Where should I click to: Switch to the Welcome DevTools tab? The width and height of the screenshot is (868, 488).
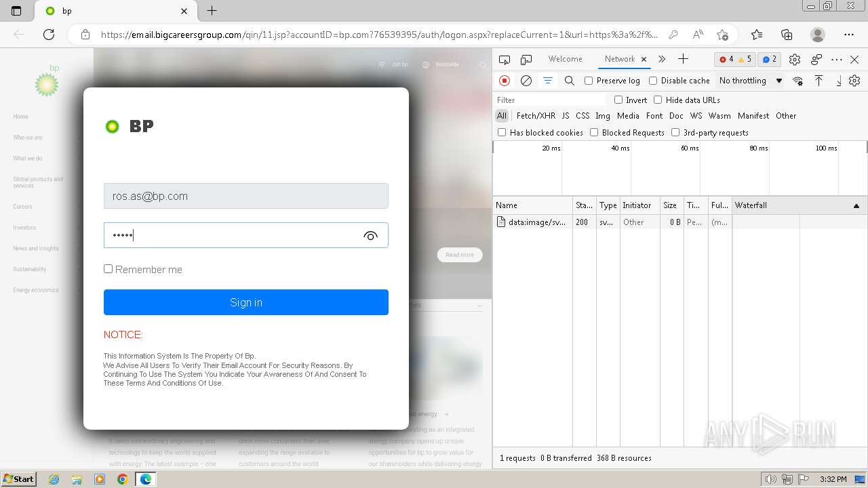pyautogui.click(x=566, y=59)
